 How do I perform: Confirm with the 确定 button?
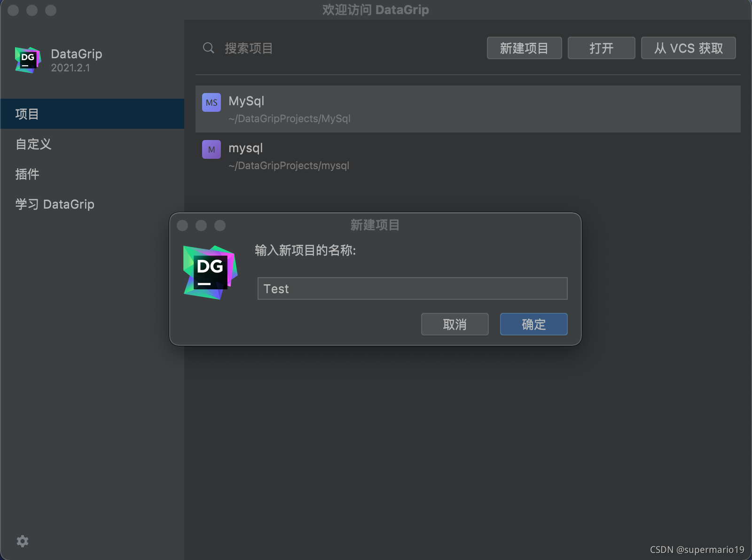534,324
